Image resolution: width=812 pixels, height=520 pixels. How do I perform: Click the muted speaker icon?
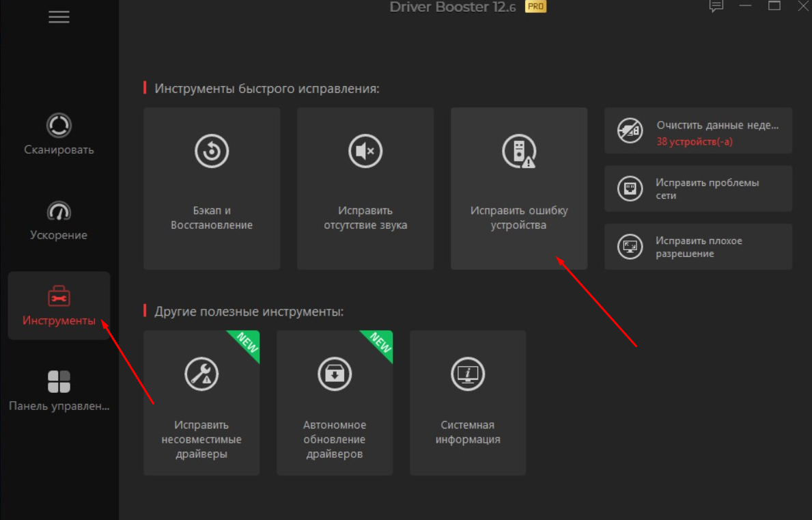[365, 151]
